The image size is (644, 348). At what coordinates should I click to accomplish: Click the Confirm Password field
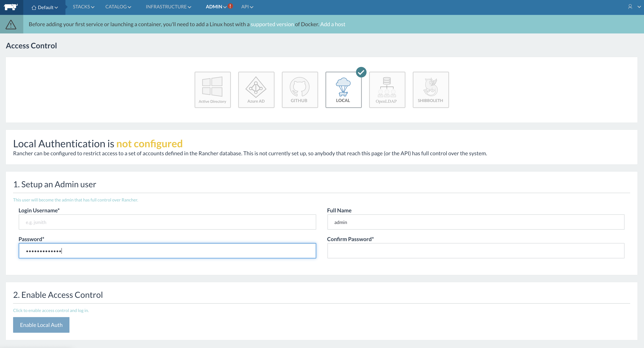[x=476, y=251]
